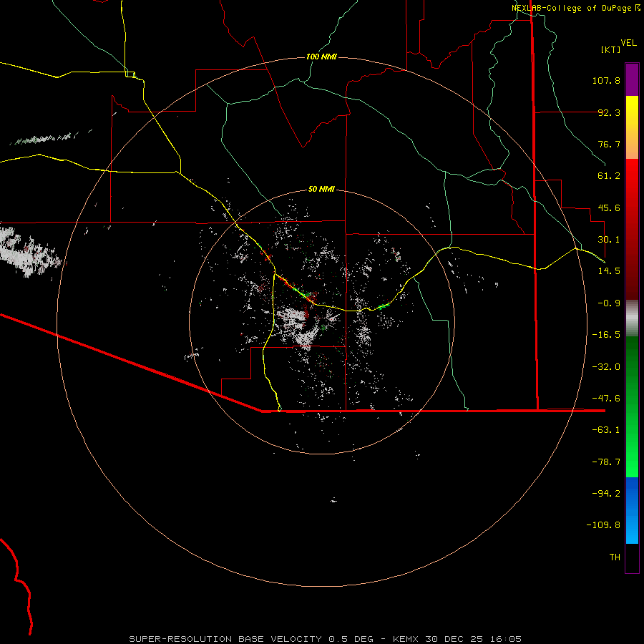Click the -32.0 legend value
The height and width of the screenshot is (644, 644).
[x=606, y=367]
